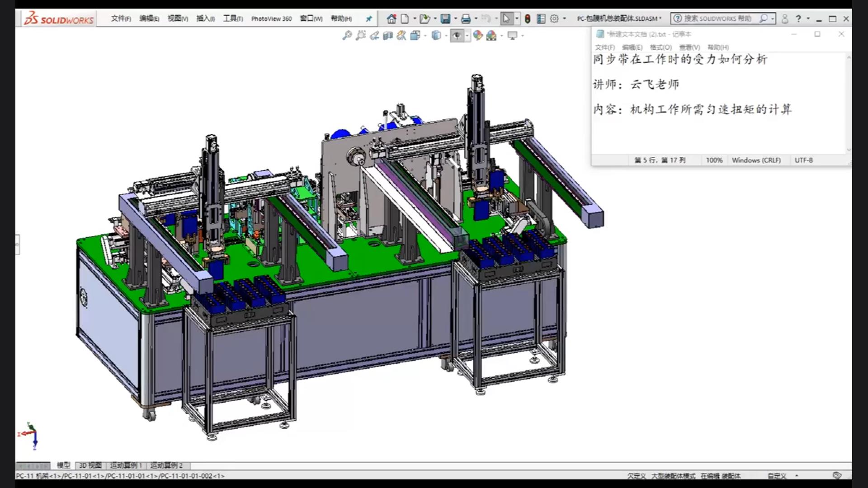Click the Previous View icon
This screenshot has height=488, width=868.
(374, 35)
